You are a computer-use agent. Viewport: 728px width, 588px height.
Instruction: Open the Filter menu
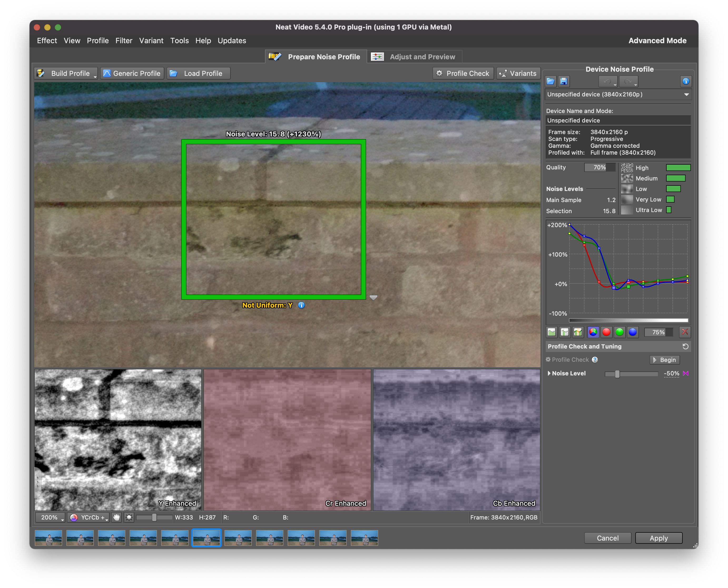(x=124, y=41)
